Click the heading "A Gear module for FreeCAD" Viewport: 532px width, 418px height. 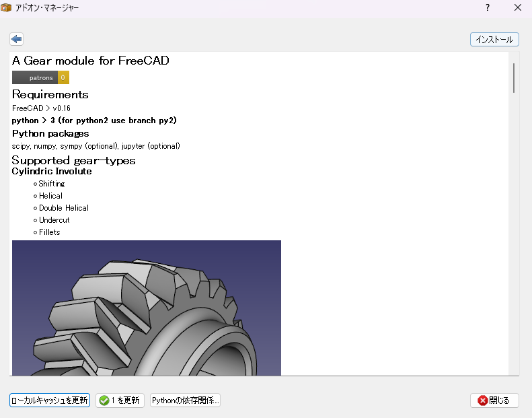pyautogui.click(x=91, y=61)
